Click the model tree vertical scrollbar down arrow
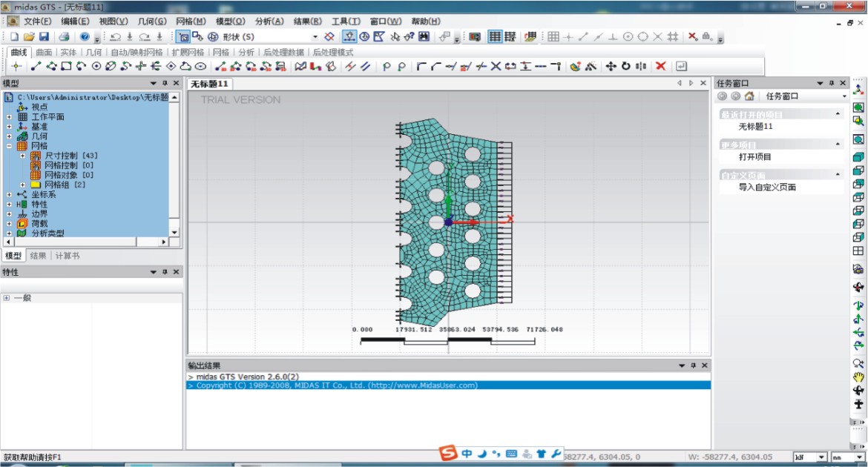Screen dimensions: 868x467 pos(174,233)
